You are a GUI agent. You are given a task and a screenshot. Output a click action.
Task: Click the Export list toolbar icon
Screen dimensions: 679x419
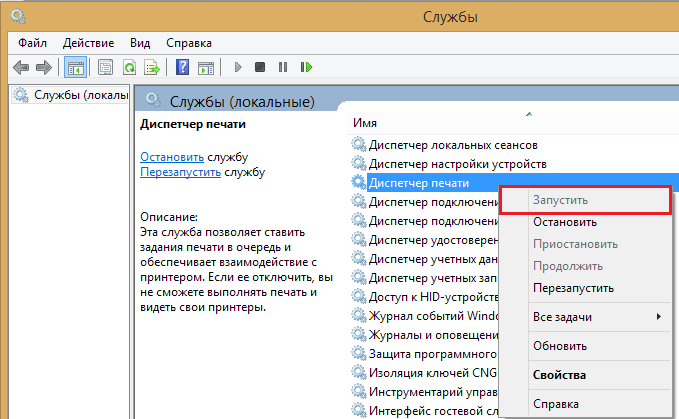(152, 68)
